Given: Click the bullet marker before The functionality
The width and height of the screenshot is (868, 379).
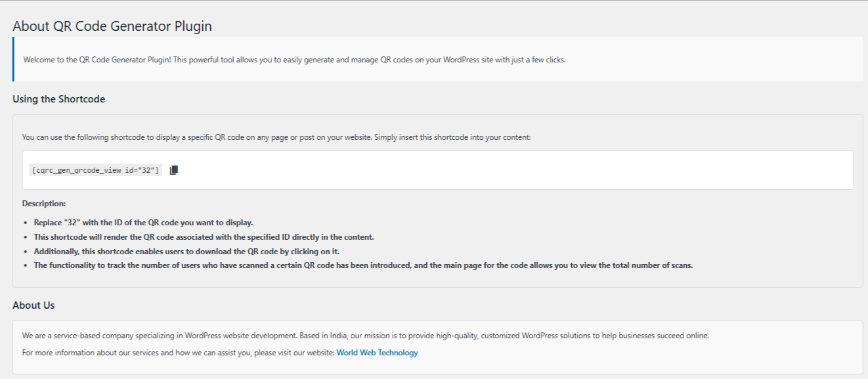Looking at the screenshot, I should [25, 266].
